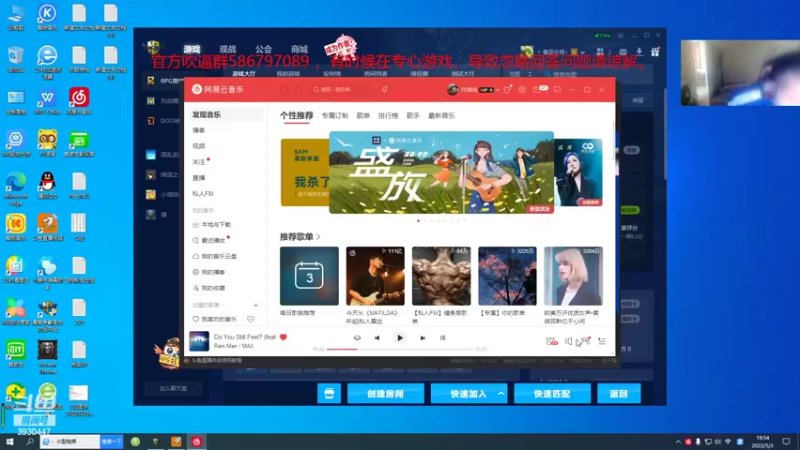Switch to the 歌手 tab
This screenshot has width=800, height=450.
413,116
